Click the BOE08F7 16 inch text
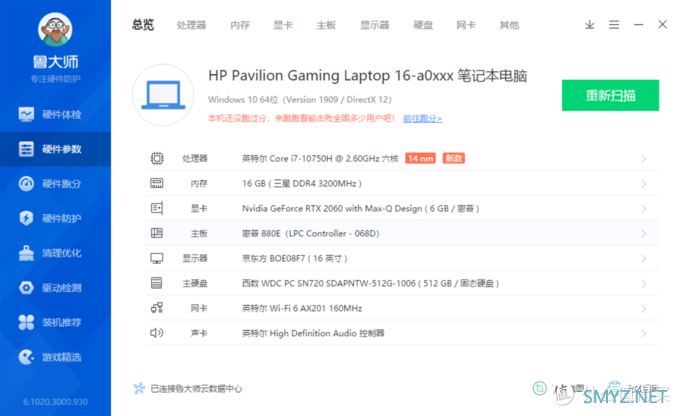Screen dimensions: 680x416 coord(295,259)
